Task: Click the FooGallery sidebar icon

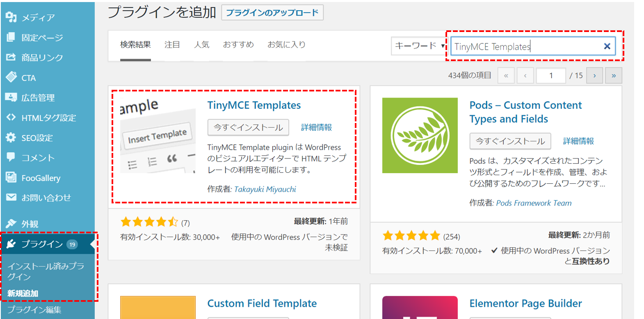Action: point(11,177)
